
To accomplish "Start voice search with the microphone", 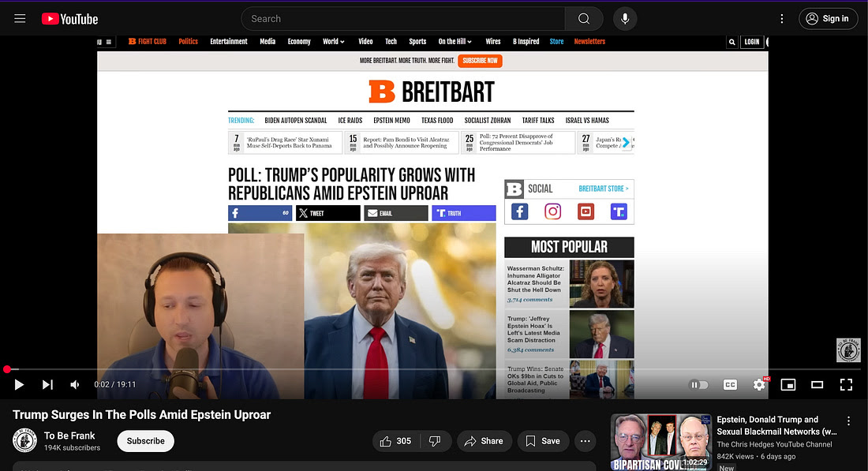I will click(x=625, y=19).
